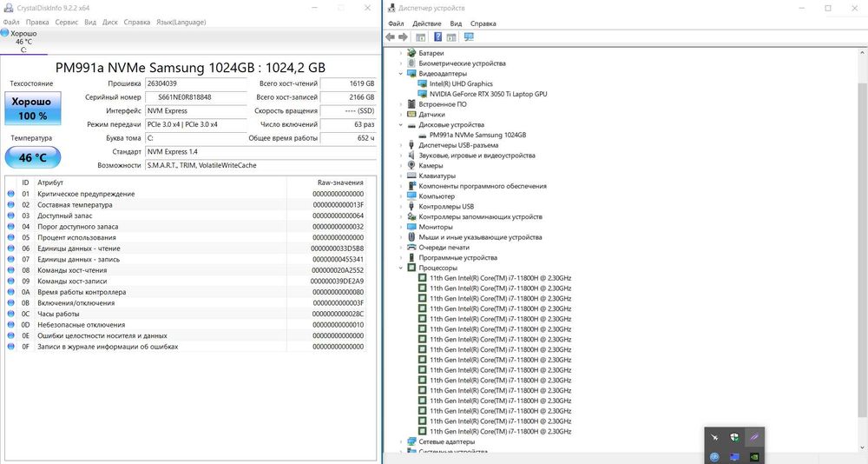The image size is (868, 464).
Task: Click the Небезопасные отключения attribute row
Action: pyautogui.click(x=186, y=325)
